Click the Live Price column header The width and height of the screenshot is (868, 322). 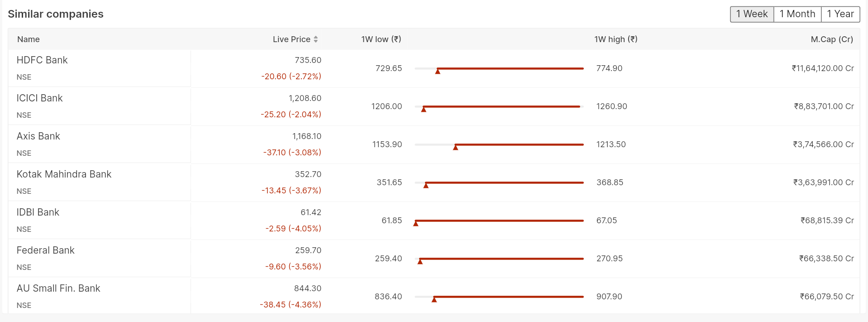click(x=291, y=39)
